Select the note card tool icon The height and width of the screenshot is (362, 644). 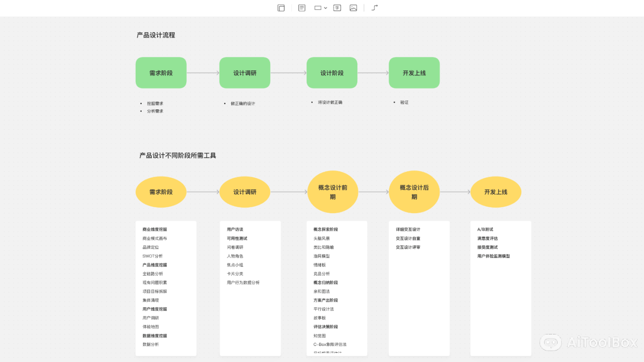pos(302,8)
